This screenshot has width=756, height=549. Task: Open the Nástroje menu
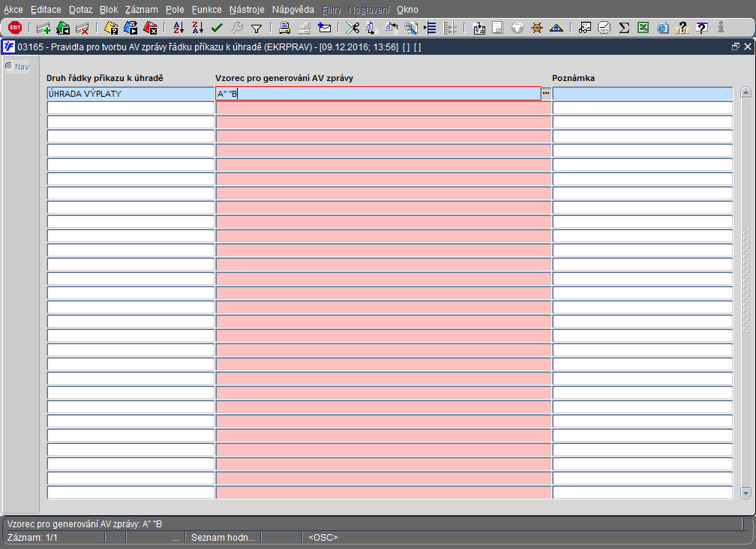247,10
